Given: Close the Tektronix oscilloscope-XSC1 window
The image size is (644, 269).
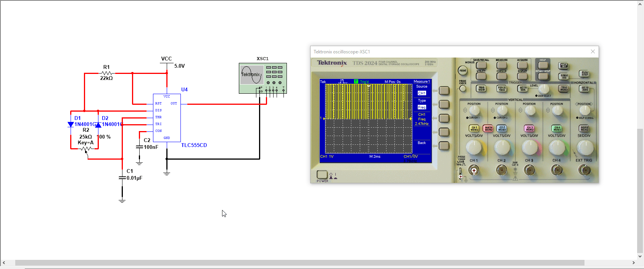Looking at the screenshot, I should 592,51.
